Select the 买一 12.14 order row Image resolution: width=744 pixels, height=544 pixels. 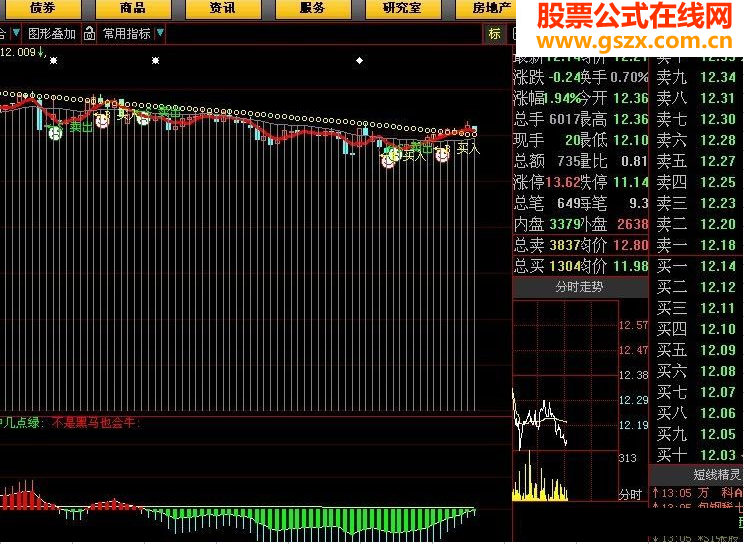696,266
